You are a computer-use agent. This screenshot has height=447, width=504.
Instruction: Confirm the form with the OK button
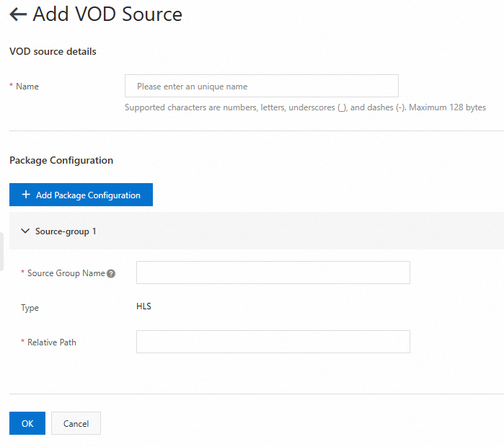point(27,423)
